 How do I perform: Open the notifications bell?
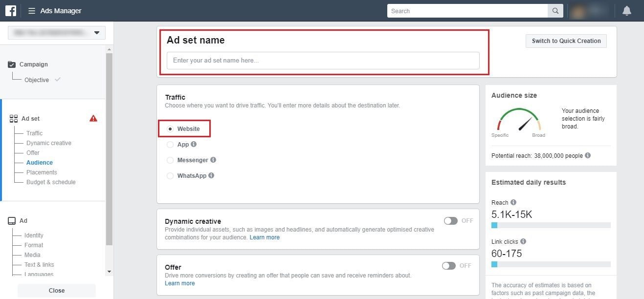626,11
